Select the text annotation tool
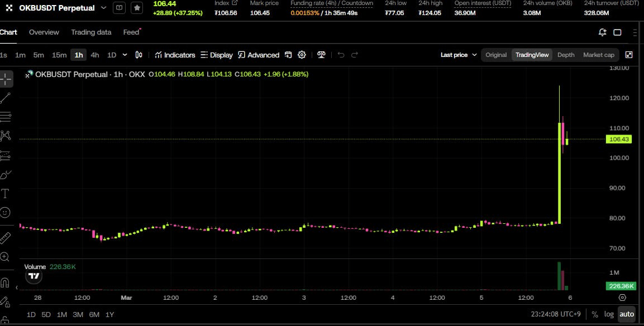Viewport: 644px width, 326px height. click(x=6, y=194)
